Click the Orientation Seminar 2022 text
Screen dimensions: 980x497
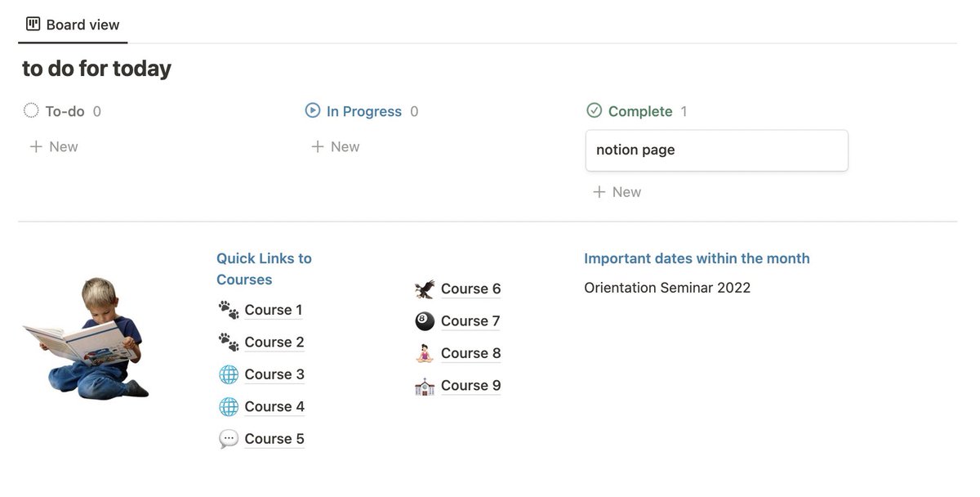click(x=667, y=288)
